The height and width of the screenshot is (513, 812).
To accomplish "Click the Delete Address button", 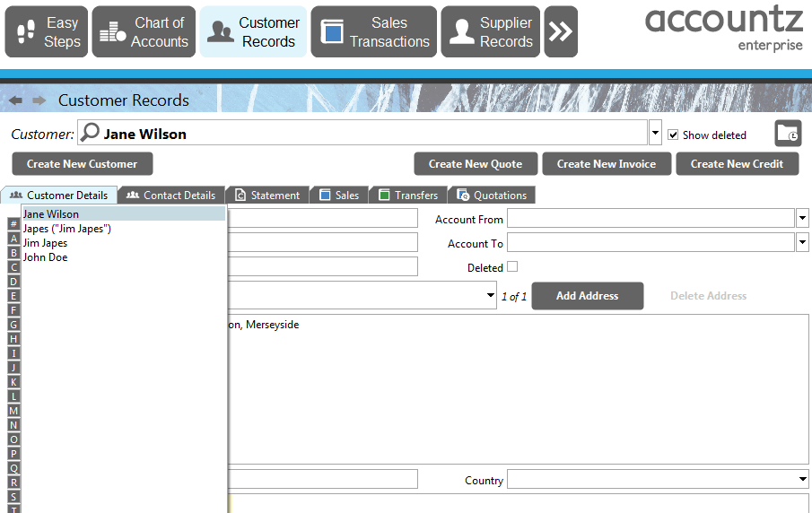I will [709, 296].
